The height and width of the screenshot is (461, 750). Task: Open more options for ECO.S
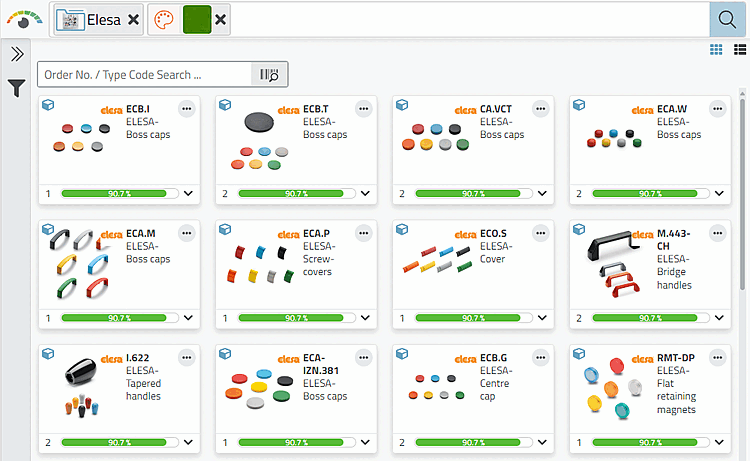click(x=540, y=233)
